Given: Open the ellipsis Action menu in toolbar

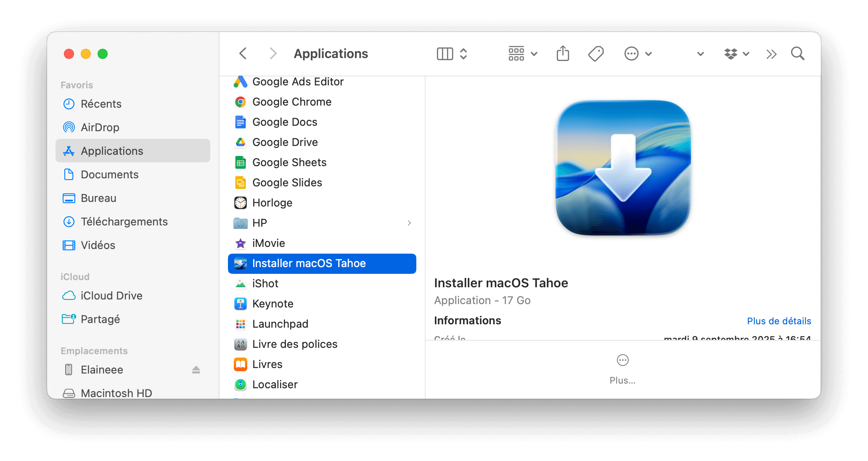Looking at the screenshot, I should point(638,54).
